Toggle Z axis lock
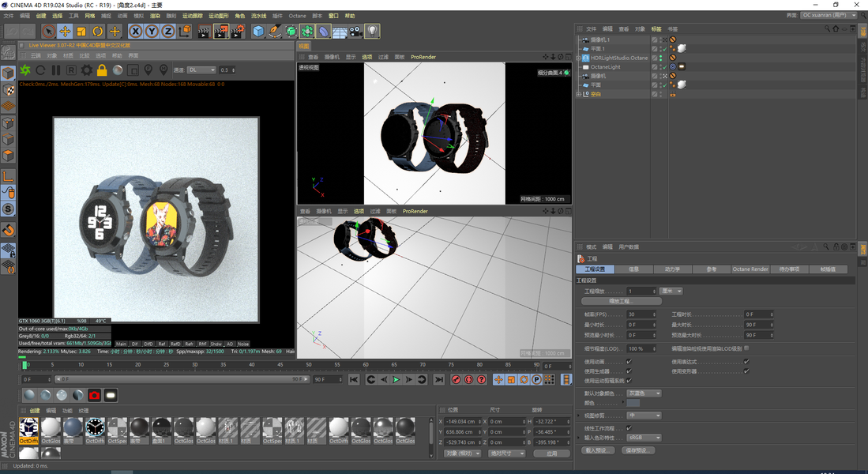This screenshot has width=868, height=474. pyautogui.click(x=167, y=32)
